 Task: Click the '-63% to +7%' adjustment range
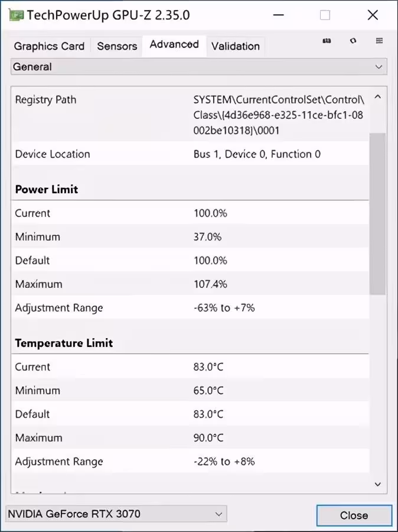pos(224,308)
